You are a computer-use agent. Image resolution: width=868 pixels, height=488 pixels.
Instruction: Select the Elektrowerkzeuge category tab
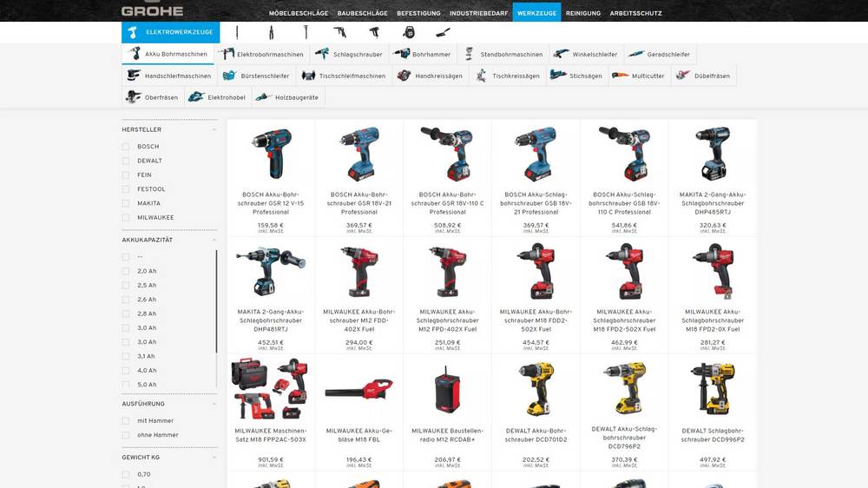click(170, 32)
